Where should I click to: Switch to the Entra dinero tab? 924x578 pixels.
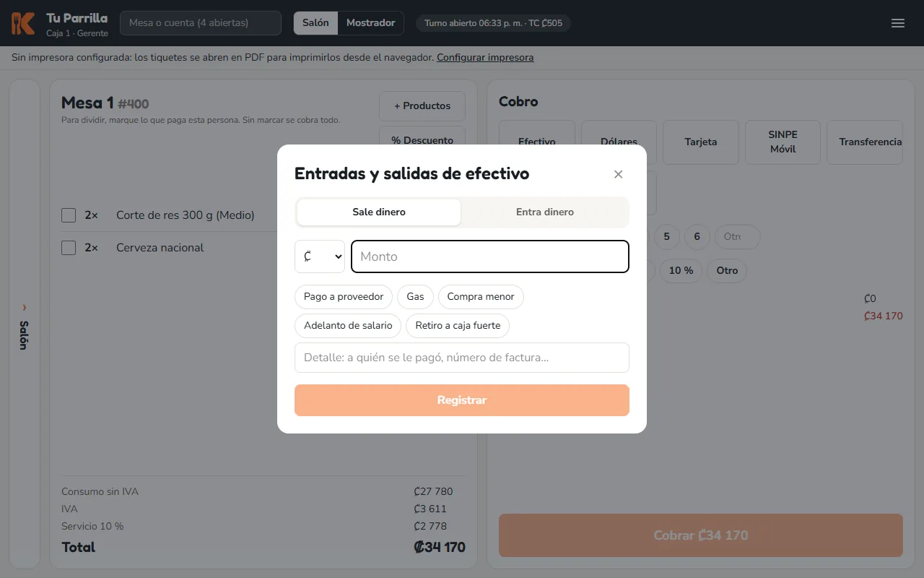pyautogui.click(x=545, y=212)
